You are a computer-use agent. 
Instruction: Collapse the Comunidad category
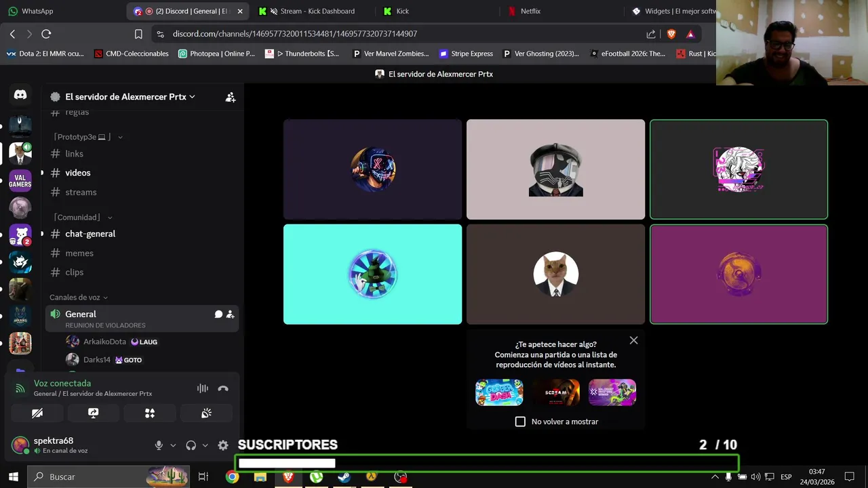point(83,218)
